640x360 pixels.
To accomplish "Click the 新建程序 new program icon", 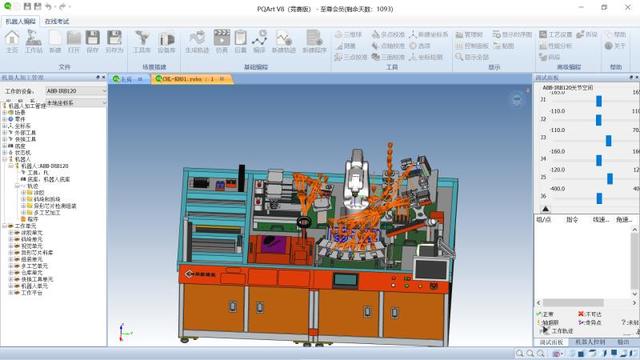I will 314,42.
